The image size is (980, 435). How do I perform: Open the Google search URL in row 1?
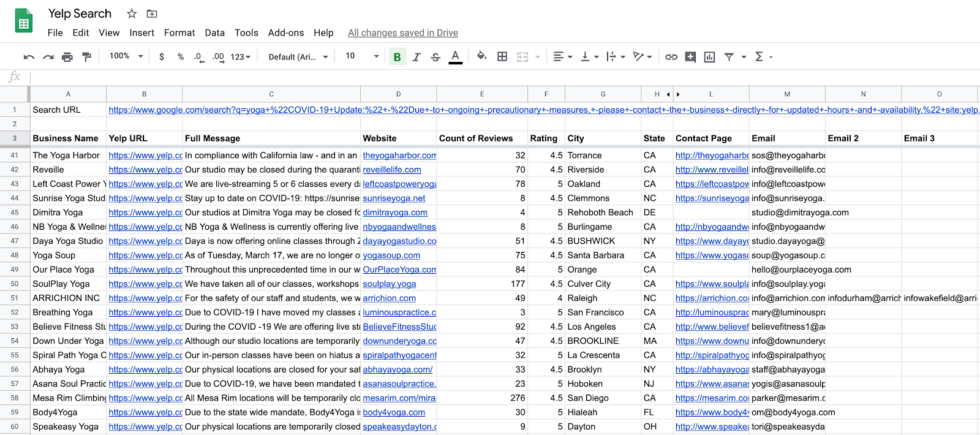(x=544, y=110)
